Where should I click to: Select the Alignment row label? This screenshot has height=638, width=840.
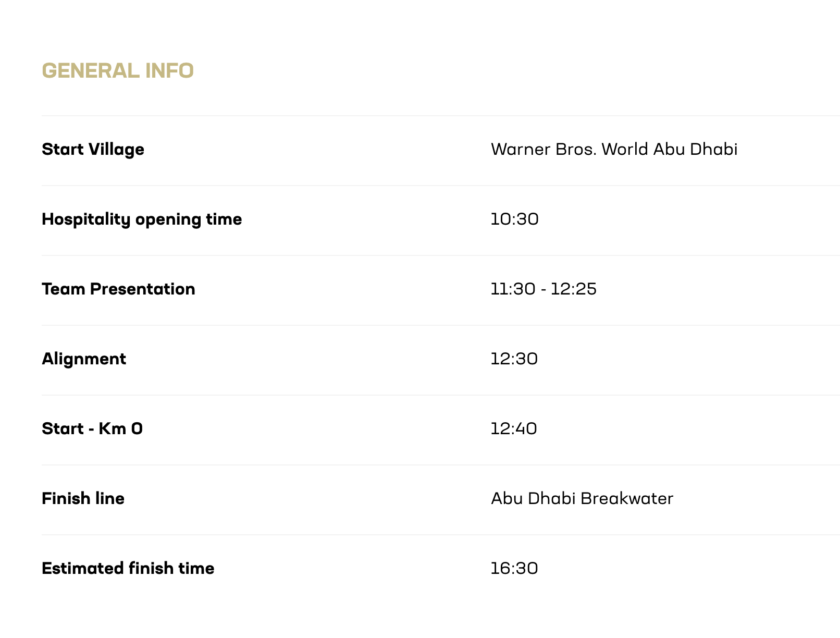click(84, 359)
